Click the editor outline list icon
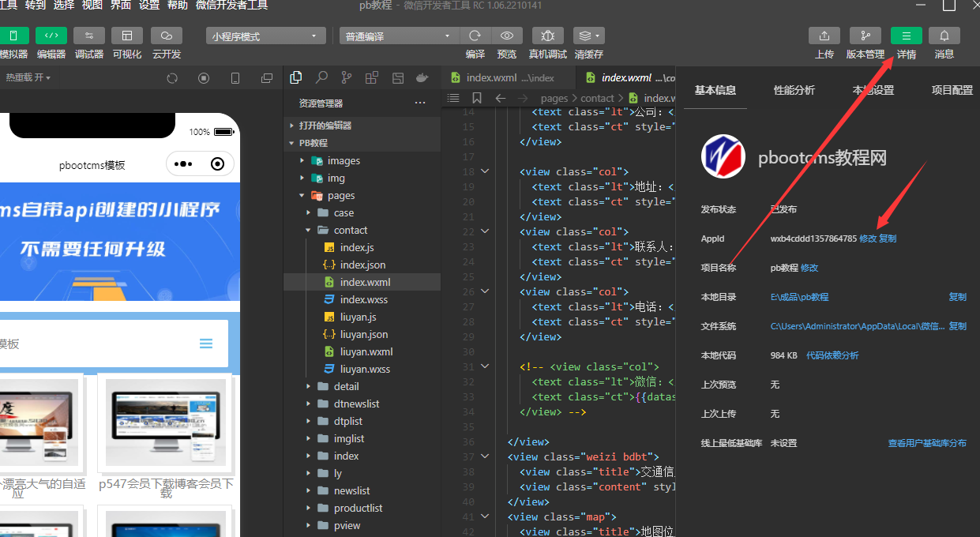 (453, 98)
